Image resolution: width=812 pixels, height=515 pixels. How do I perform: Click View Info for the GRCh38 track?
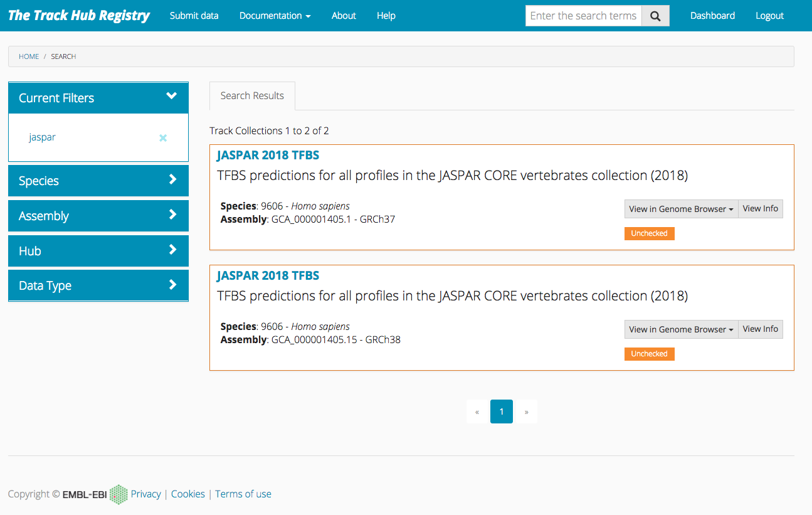click(x=761, y=329)
